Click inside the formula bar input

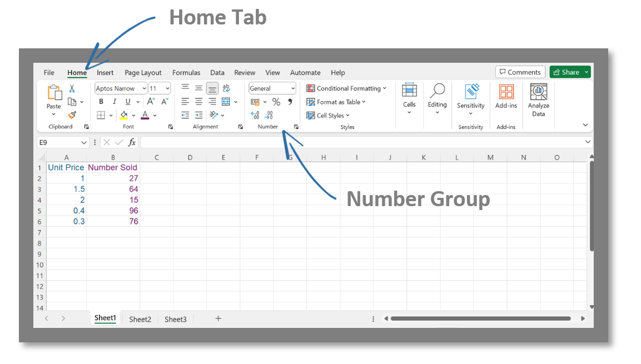coord(362,142)
